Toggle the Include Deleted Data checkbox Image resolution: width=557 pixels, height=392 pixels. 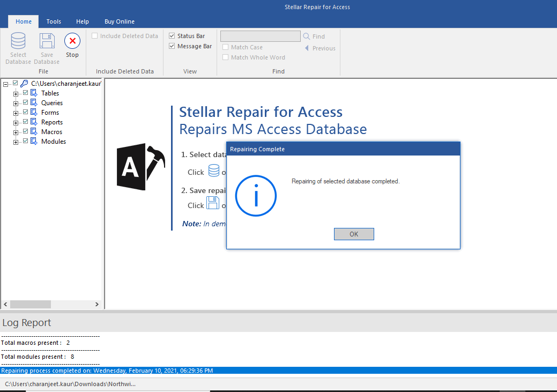click(95, 36)
